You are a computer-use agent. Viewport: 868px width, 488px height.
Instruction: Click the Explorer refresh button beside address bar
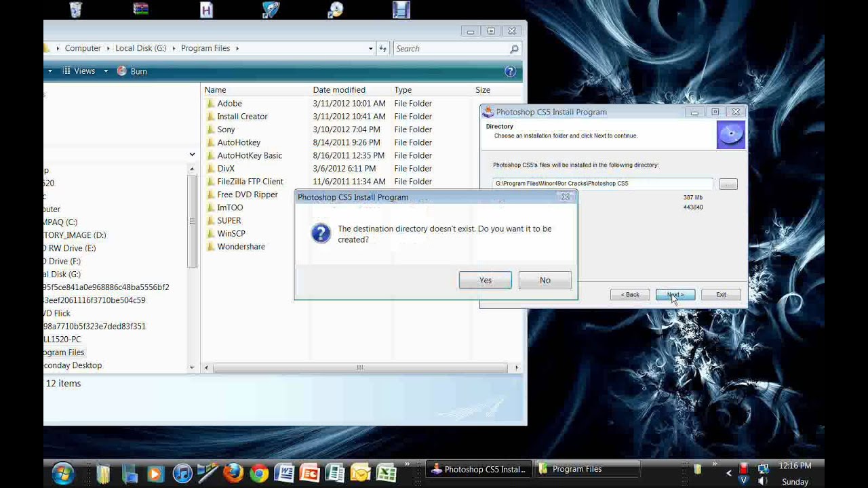383,48
